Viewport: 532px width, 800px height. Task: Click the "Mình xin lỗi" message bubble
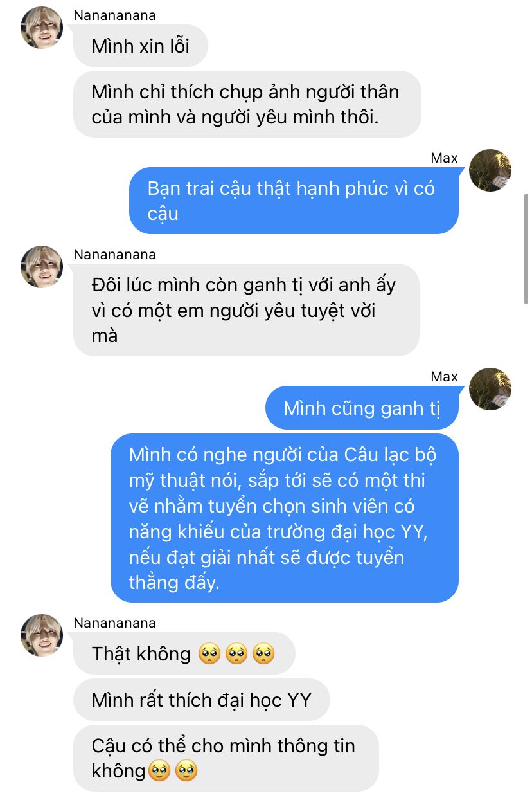pyautogui.click(x=141, y=46)
